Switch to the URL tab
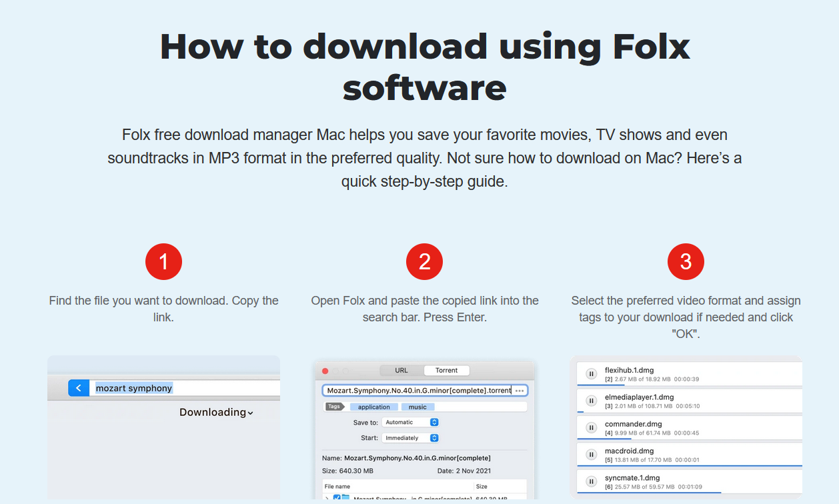Screen dimensions: 839x504 coord(401,370)
